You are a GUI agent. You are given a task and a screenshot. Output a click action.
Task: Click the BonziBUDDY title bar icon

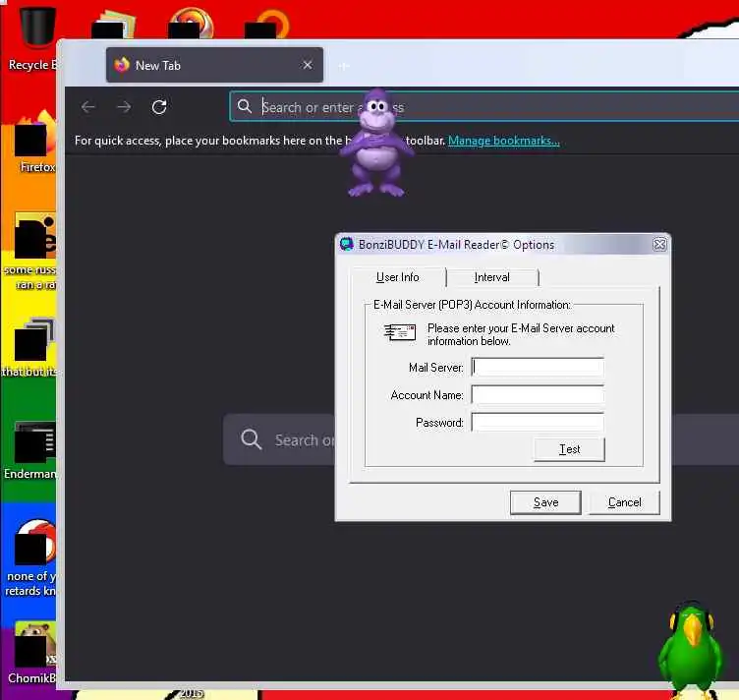tap(347, 244)
